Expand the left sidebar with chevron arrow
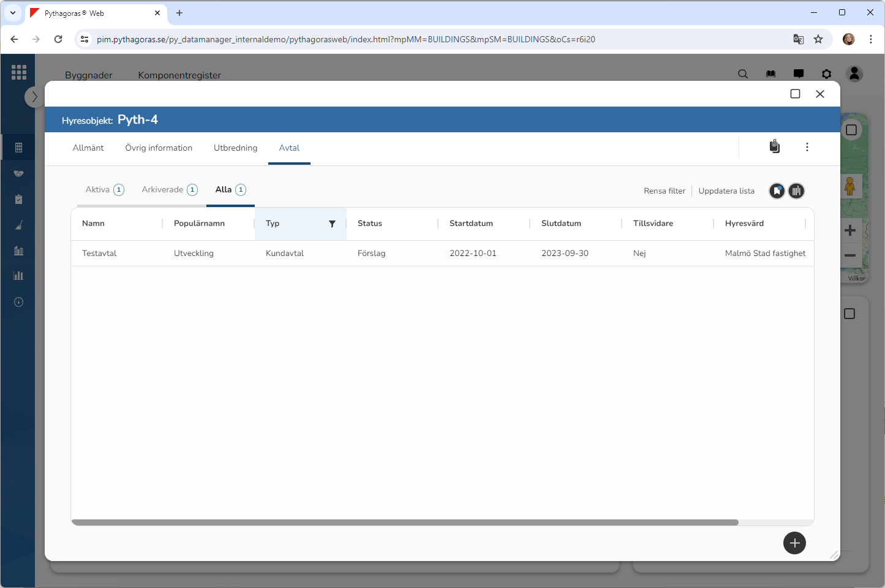 click(34, 97)
